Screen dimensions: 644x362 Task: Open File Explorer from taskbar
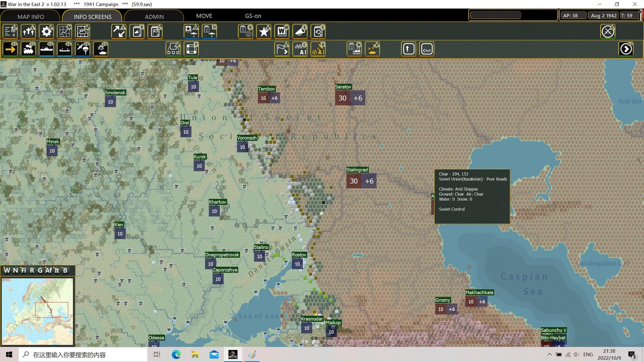coord(195,355)
